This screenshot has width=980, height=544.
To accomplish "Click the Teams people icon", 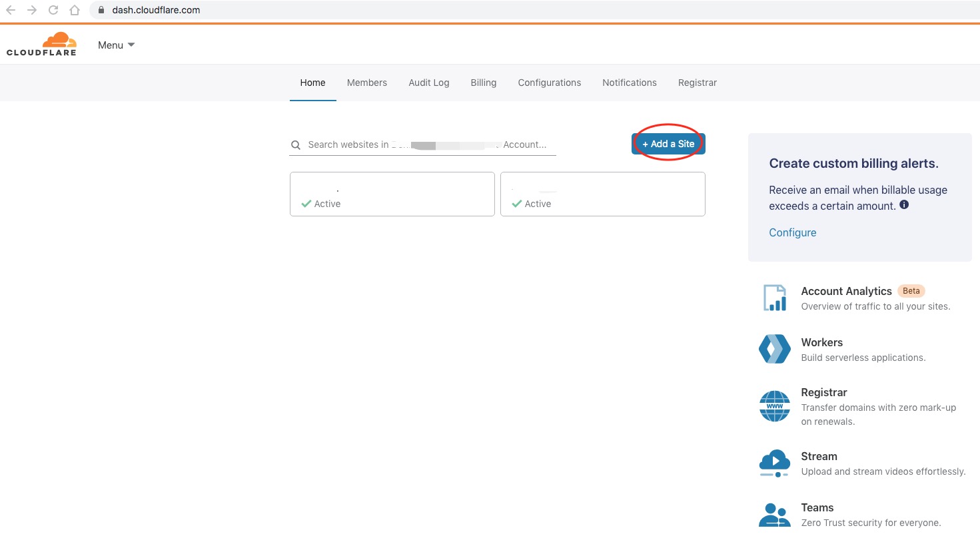I will click(775, 515).
